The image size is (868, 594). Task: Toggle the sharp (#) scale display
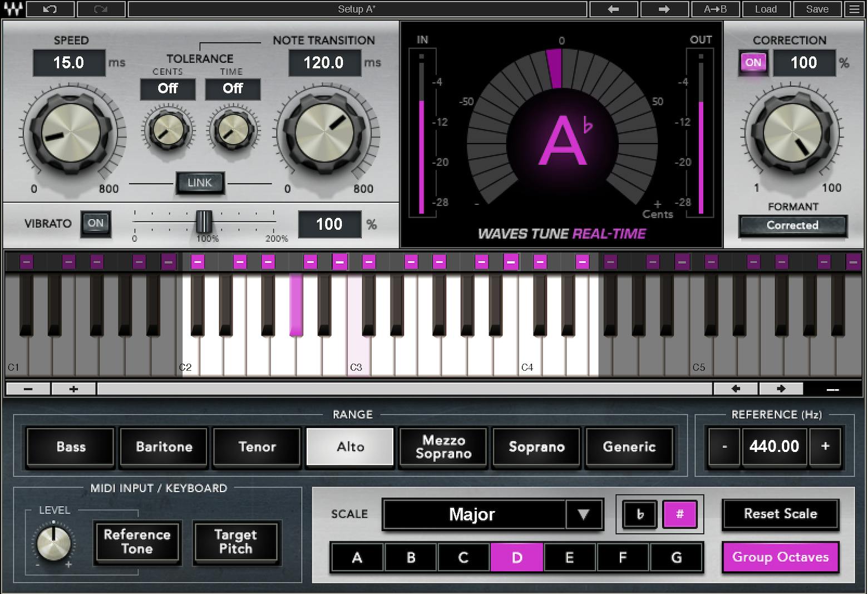[x=680, y=514]
